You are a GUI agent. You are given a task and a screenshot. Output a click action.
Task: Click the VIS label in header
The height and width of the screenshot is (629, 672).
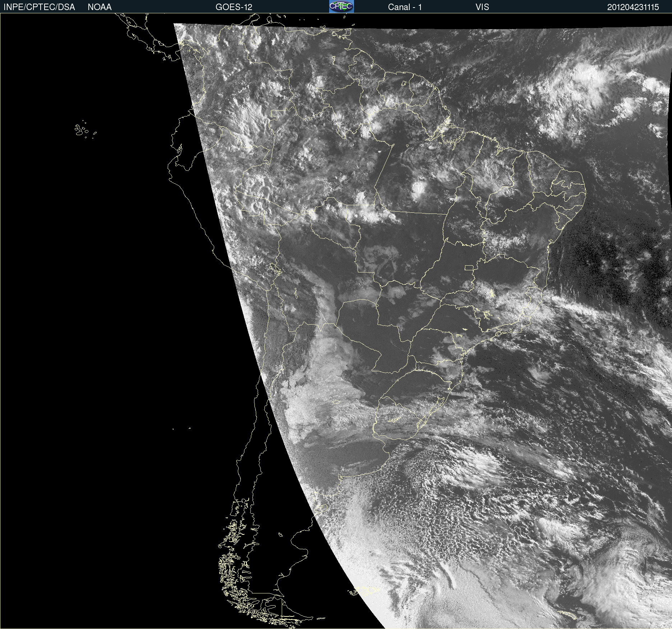[x=482, y=7]
